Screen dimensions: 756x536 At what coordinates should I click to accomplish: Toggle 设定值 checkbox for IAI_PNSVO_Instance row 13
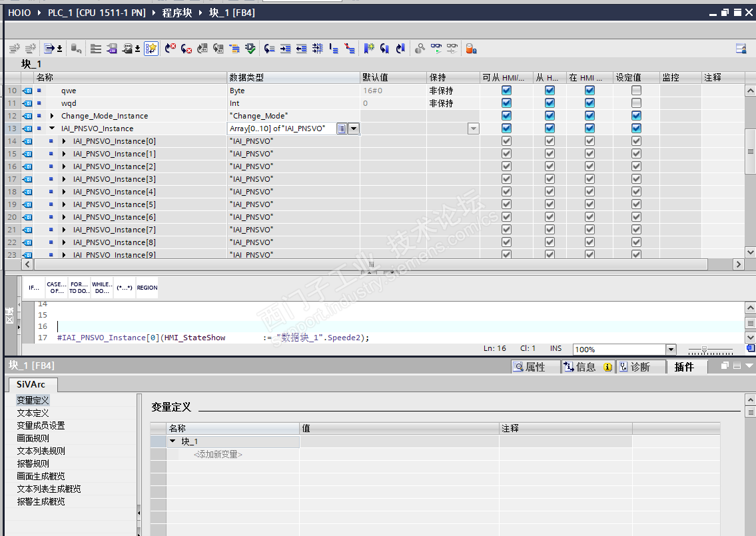pyautogui.click(x=636, y=129)
